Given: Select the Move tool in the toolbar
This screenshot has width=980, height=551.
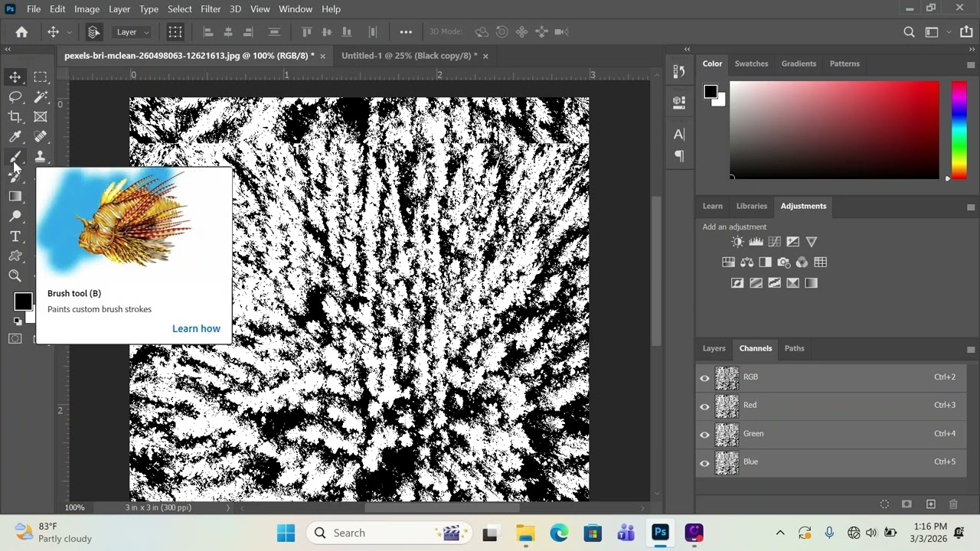Looking at the screenshot, I should point(15,77).
